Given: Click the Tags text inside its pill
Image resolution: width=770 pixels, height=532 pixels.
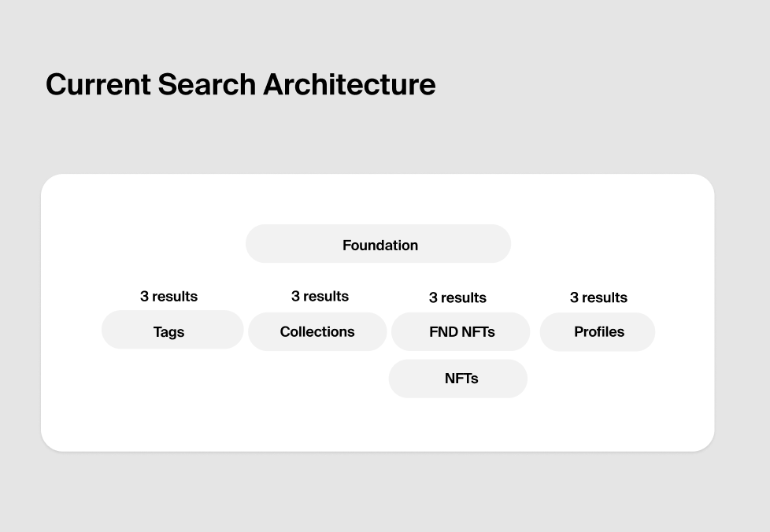Looking at the screenshot, I should (169, 332).
